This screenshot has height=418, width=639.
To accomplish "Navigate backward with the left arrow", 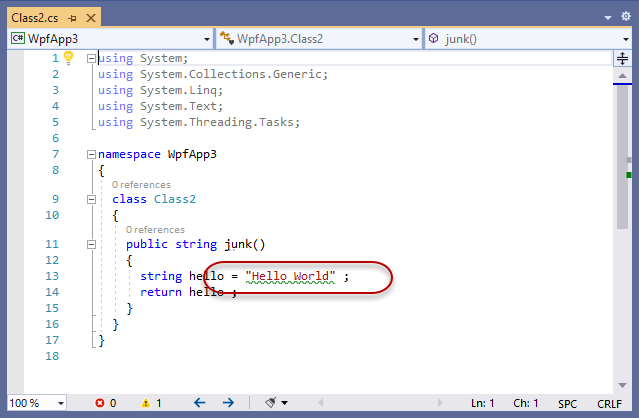I will (199, 403).
